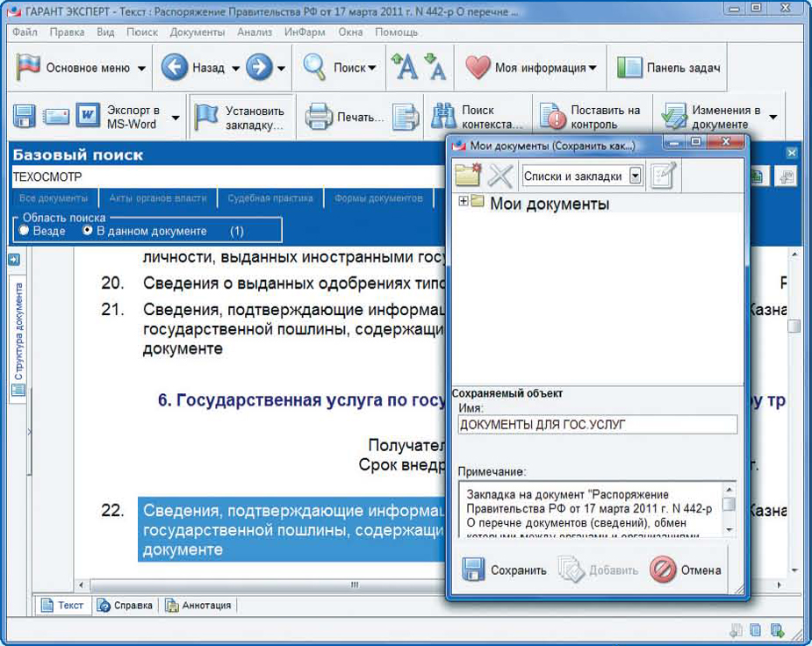Click the delete X icon in dialog
Viewport: 812px width, 646px height.
500,176
